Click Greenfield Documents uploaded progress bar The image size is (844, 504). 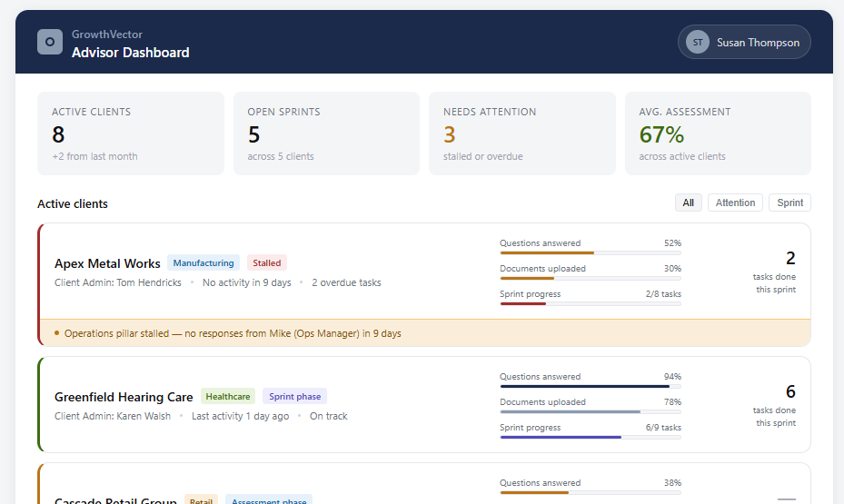click(591, 411)
